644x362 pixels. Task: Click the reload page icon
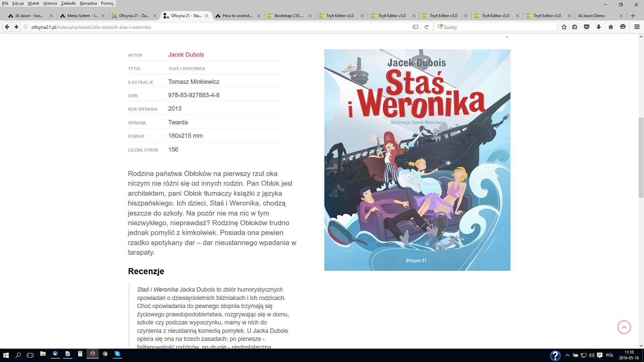[426, 27]
